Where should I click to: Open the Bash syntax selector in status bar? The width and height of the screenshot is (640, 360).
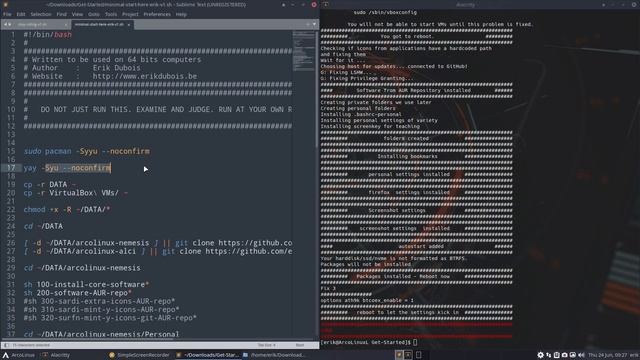click(300, 345)
